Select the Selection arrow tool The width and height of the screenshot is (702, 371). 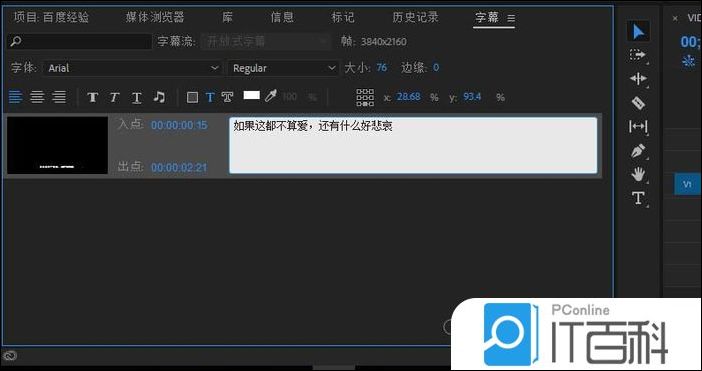[638, 32]
